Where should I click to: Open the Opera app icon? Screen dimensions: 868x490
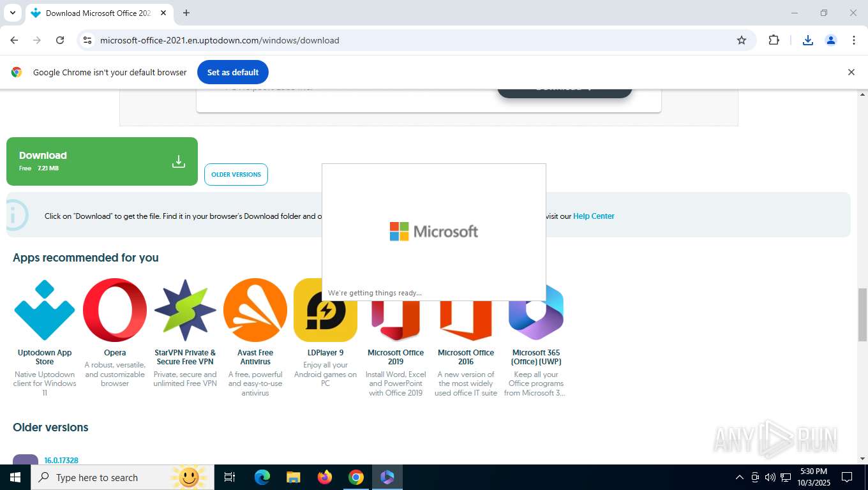(115, 310)
